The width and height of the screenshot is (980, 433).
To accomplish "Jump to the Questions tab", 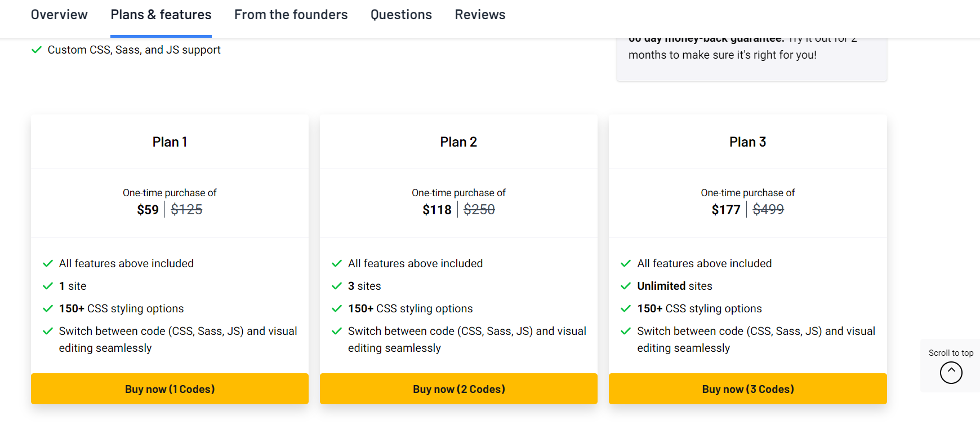I will [x=401, y=15].
